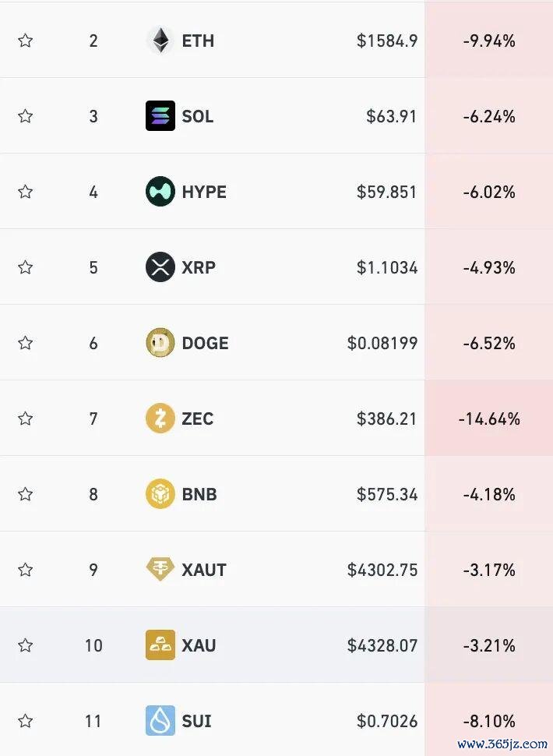The height and width of the screenshot is (756, 553).
Task: Click the XAU gold bars icon
Action: pos(160,645)
